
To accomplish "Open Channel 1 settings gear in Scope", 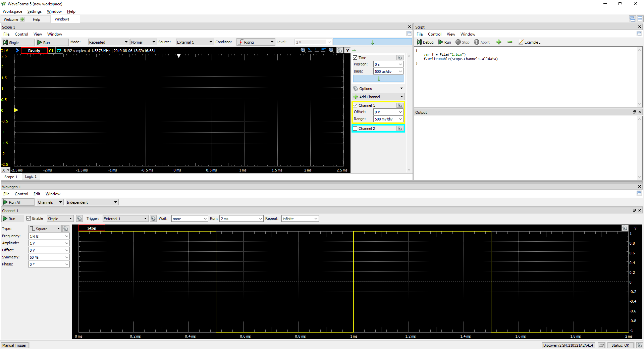I will pos(399,105).
